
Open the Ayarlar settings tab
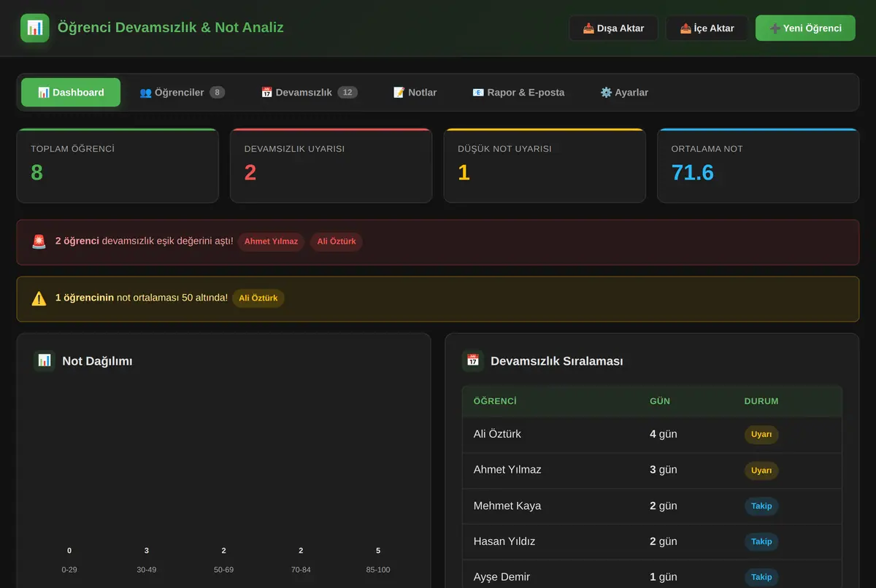point(624,93)
